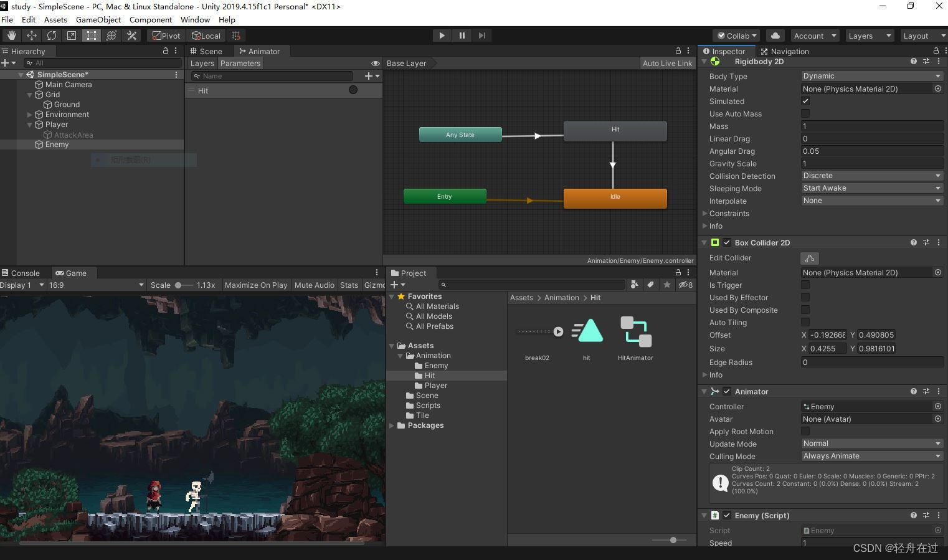
Task: Click the Pause button
Action: [462, 36]
